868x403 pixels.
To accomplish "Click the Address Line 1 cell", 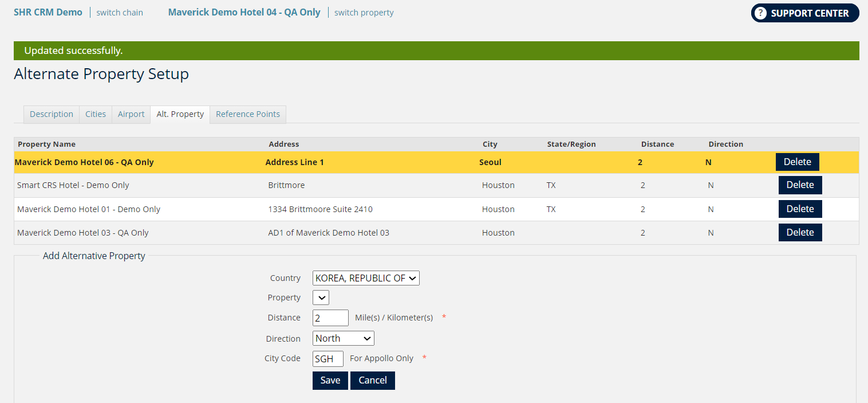I will 295,162.
